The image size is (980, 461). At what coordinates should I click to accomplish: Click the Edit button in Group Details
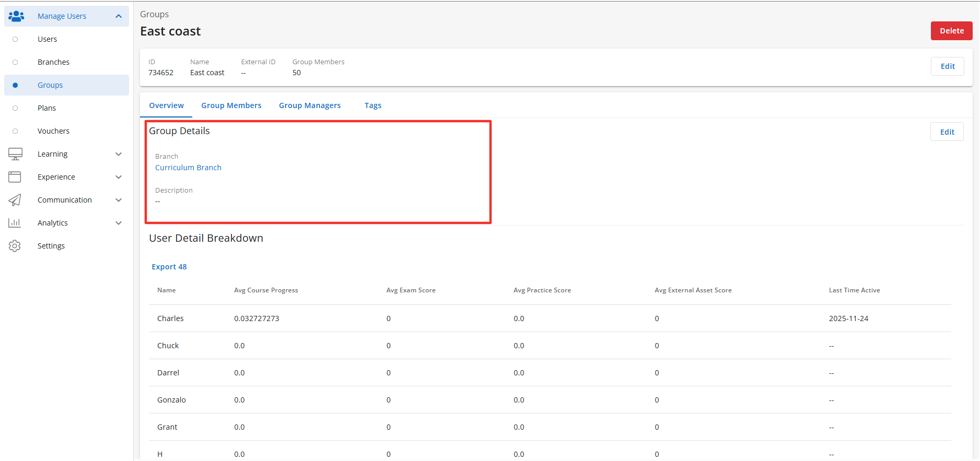(x=947, y=132)
